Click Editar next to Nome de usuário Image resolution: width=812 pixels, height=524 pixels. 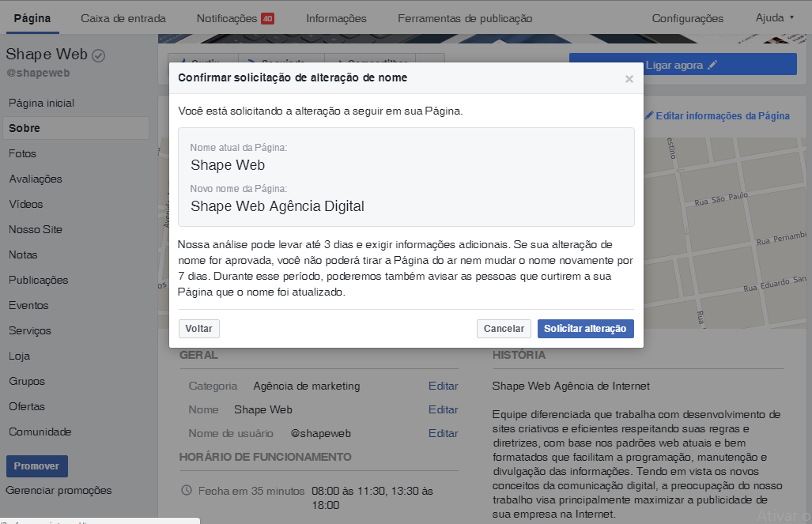coord(443,433)
